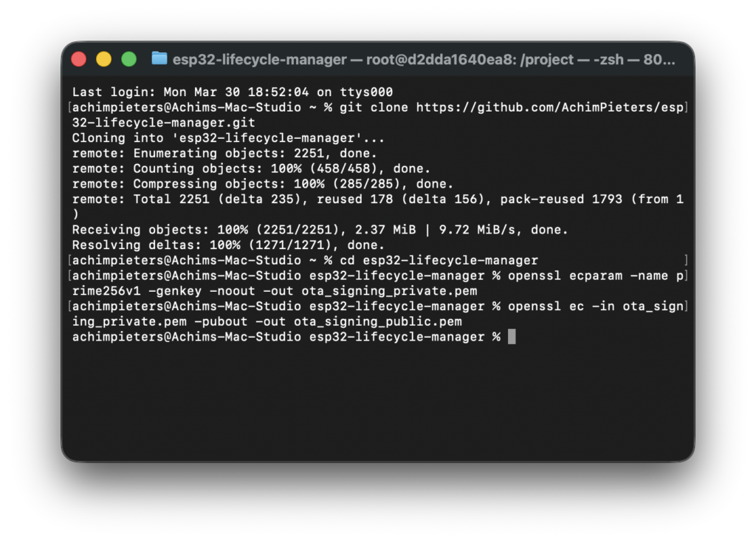Click the blinking cursor block at the prompt
Screen dimensions: 756x543
click(512, 337)
